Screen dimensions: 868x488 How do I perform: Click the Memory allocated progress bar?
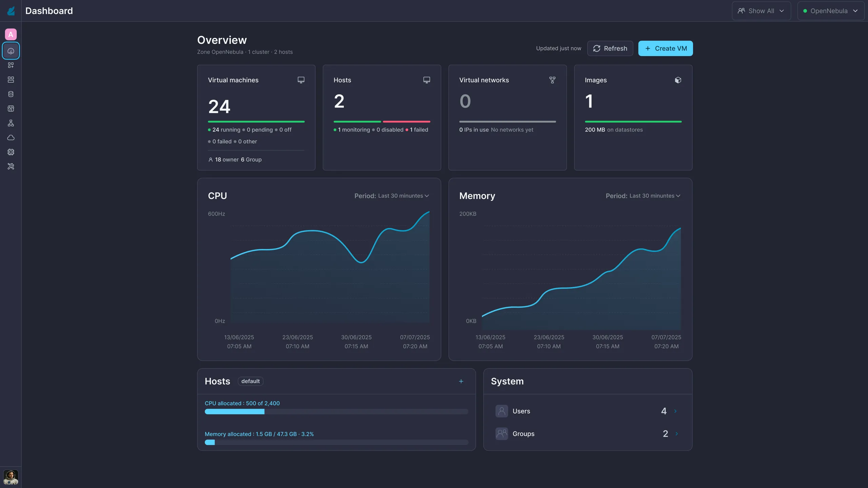click(x=336, y=443)
